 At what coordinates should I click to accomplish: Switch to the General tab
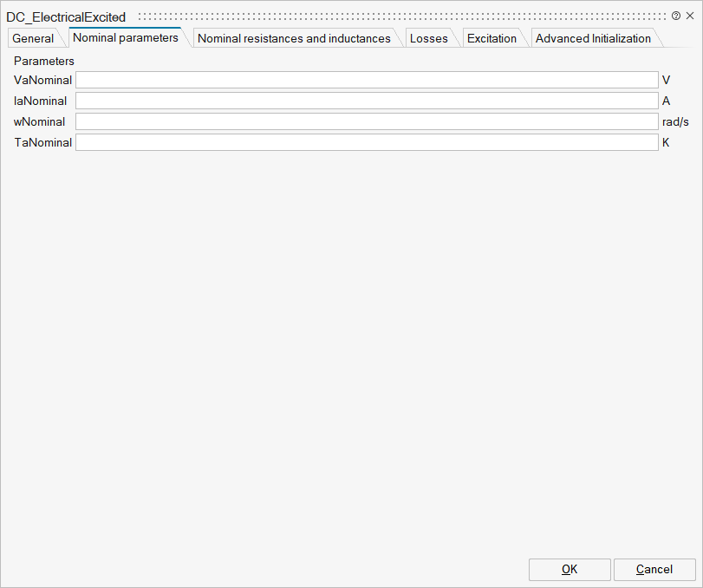click(33, 38)
